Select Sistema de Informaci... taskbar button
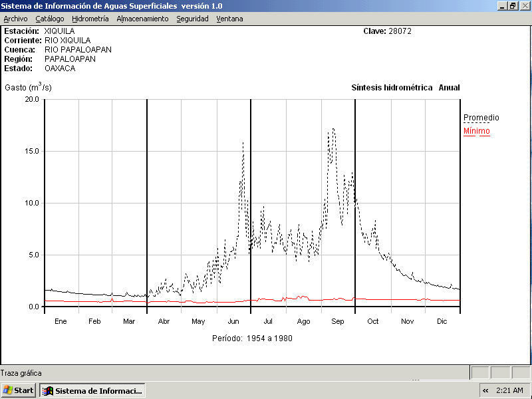Screen dimensions: 532x399 pyautogui.click(x=92, y=390)
